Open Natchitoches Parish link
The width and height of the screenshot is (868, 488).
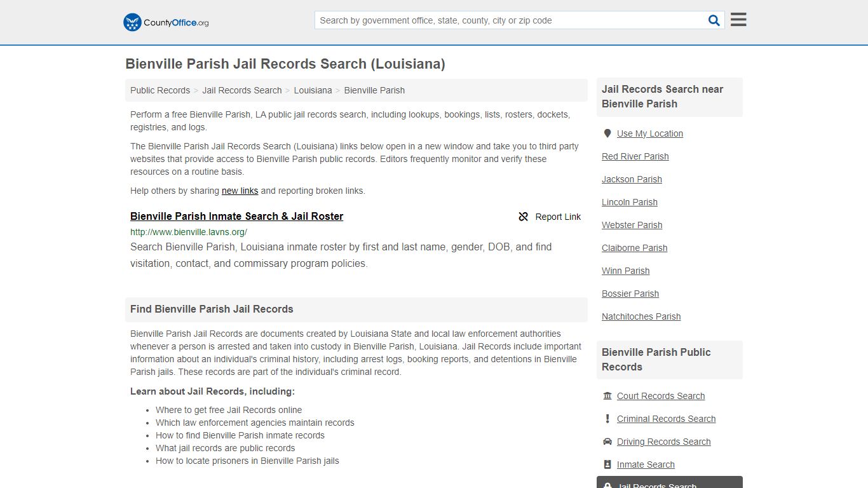tap(641, 316)
